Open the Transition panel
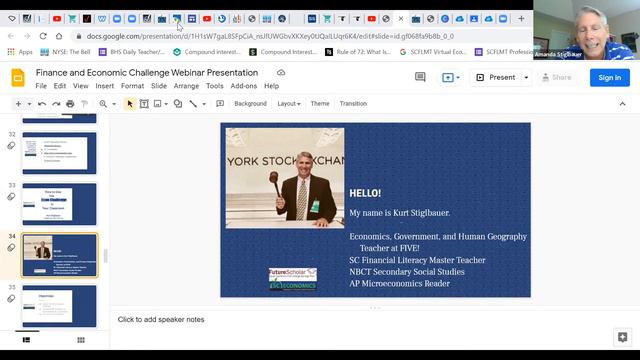This screenshot has width=640, height=360. 353,104
